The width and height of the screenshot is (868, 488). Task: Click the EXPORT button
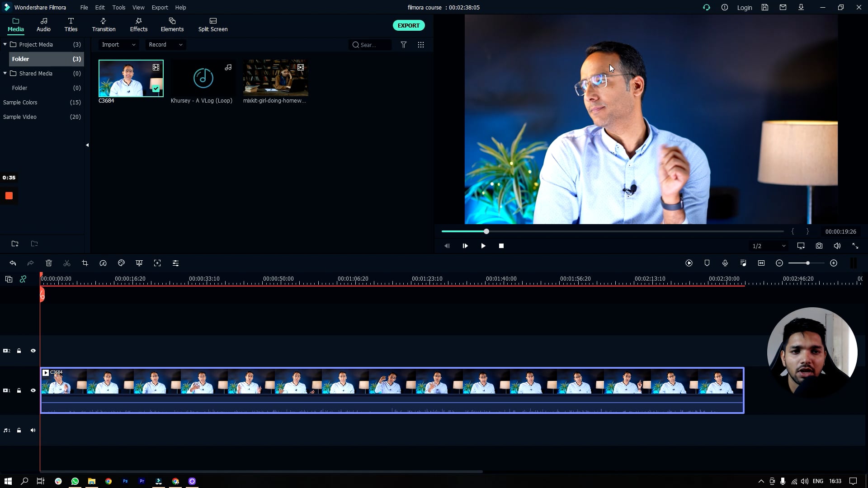click(x=408, y=25)
